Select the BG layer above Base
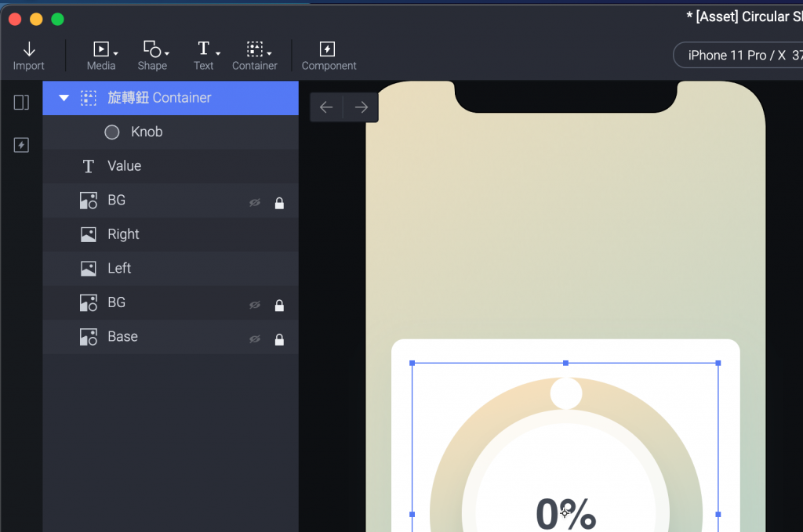803x532 pixels. [x=170, y=302]
